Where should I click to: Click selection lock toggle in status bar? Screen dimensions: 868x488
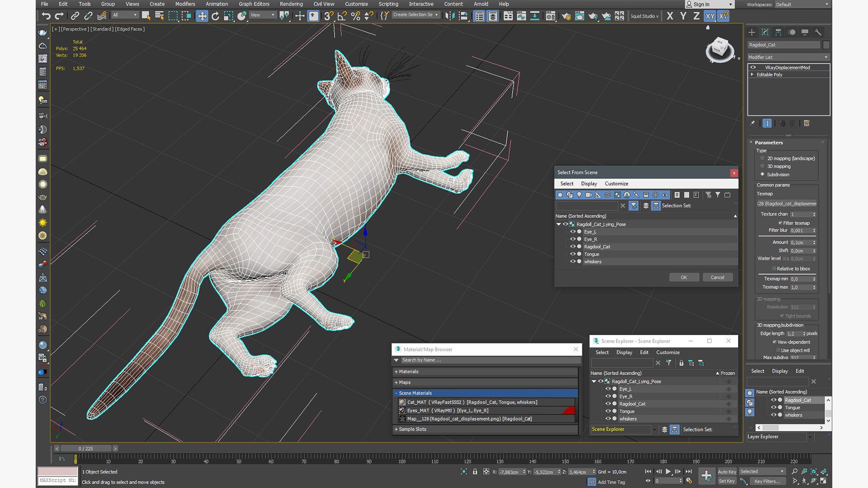[x=475, y=471]
